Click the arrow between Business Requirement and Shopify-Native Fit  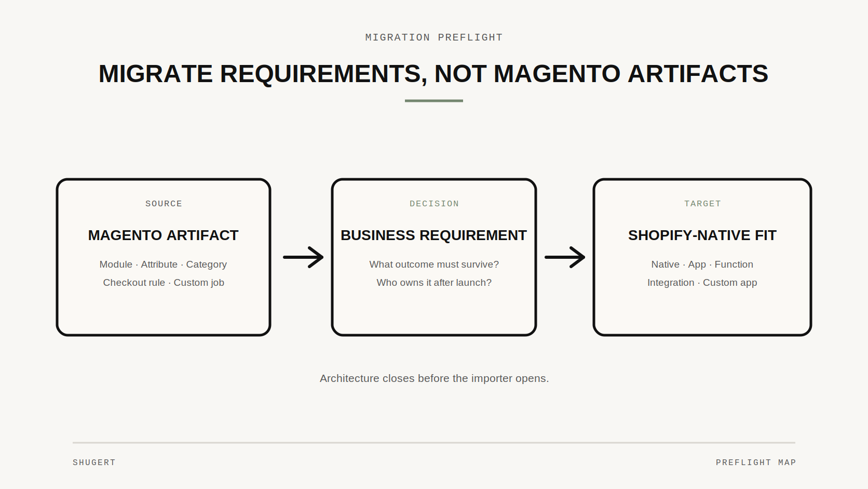(x=565, y=257)
